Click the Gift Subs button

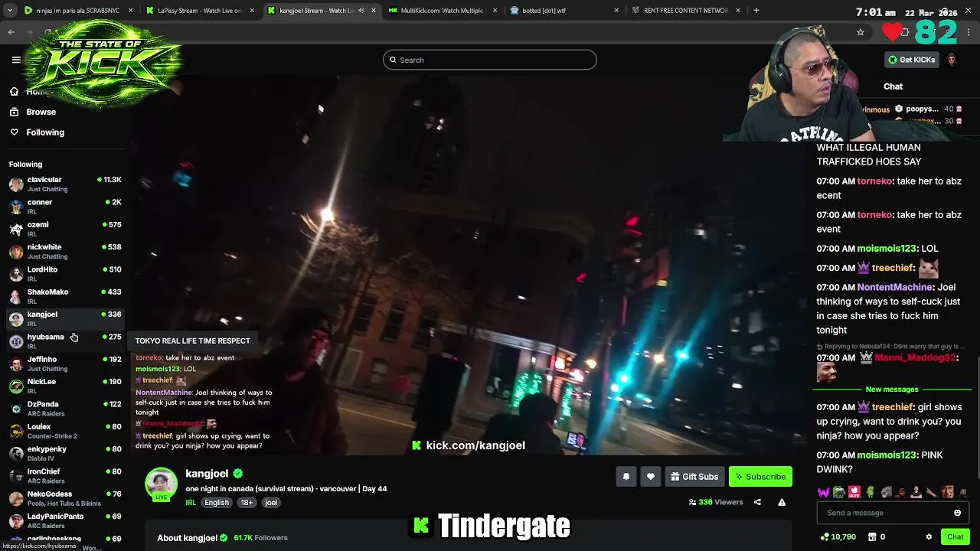694,477
